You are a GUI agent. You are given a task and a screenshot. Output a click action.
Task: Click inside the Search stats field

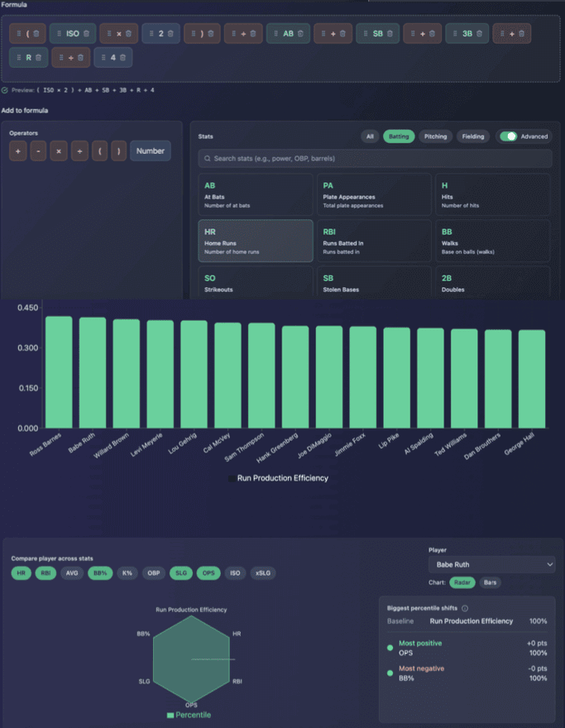375,158
